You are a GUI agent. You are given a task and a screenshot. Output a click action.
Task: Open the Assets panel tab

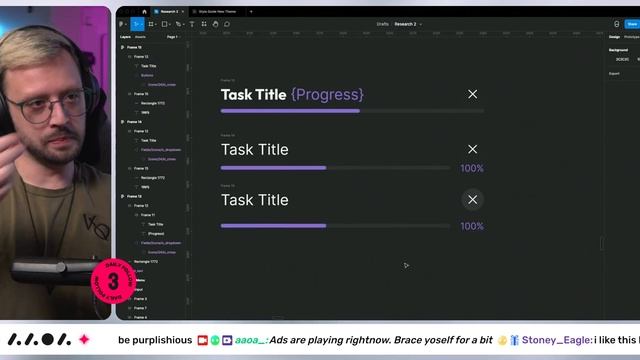[x=140, y=37]
